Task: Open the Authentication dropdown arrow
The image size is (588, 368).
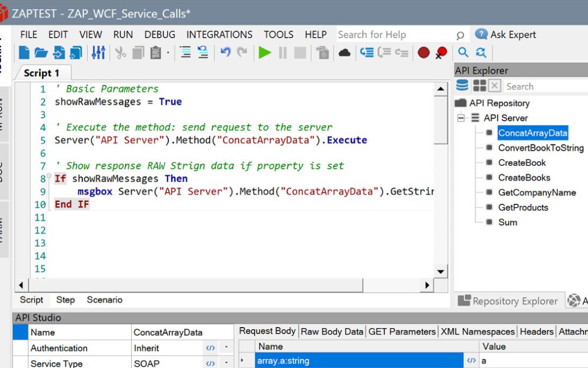Action: [x=226, y=348]
